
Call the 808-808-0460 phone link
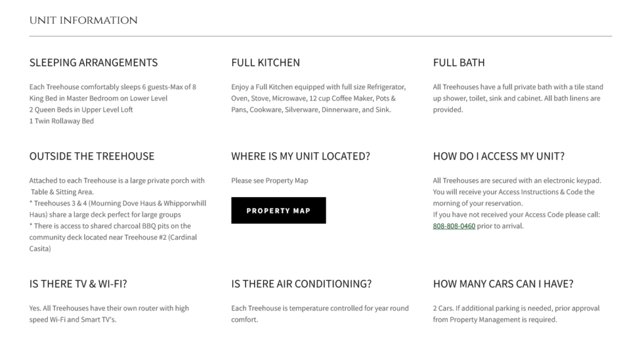tap(454, 226)
